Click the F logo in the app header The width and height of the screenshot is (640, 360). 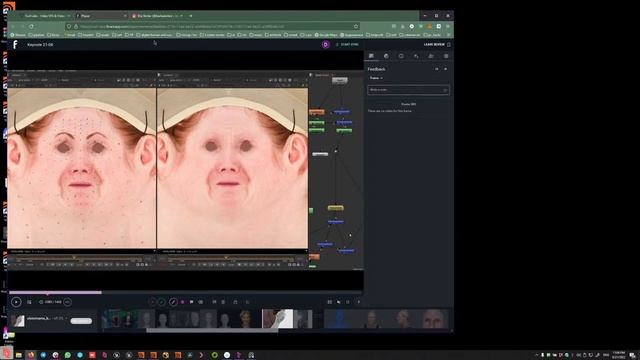(16, 44)
